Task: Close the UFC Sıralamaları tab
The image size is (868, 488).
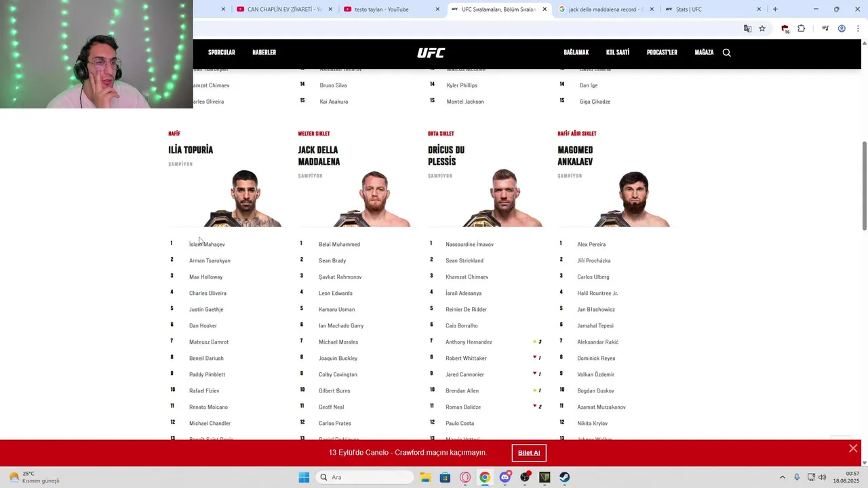Action: [545, 9]
